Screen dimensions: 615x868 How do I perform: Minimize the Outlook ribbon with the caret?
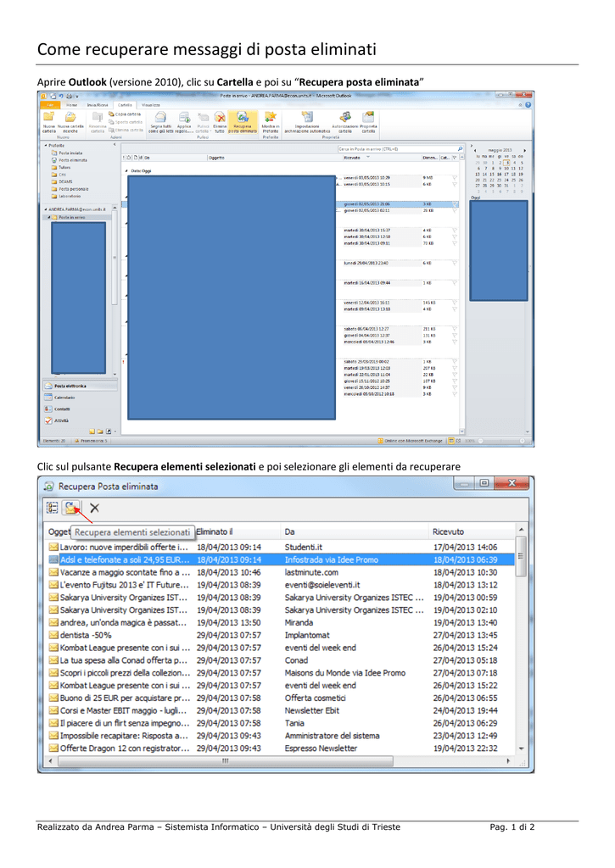(x=520, y=105)
